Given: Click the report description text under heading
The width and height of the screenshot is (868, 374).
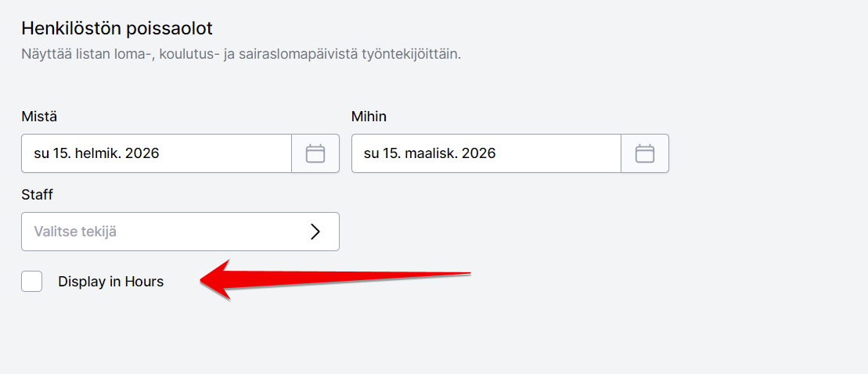Looking at the screenshot, I should (x=240, y=55).
